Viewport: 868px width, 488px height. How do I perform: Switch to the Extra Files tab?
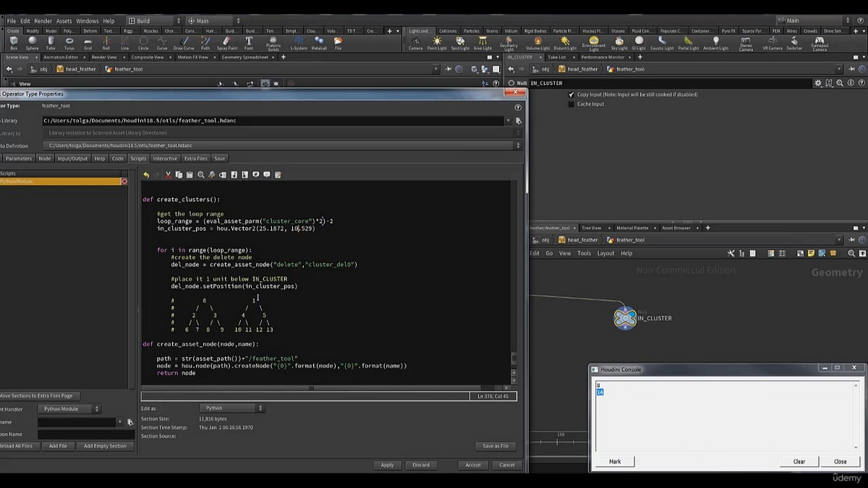pos(195,158)
